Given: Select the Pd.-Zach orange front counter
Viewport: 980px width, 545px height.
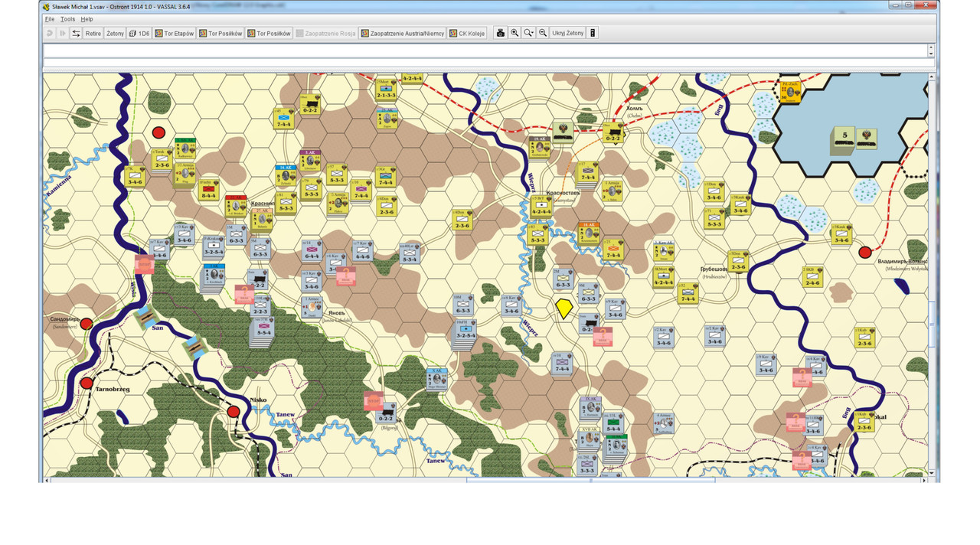Looking at the screenshot, I should click(x=789, y=92).
